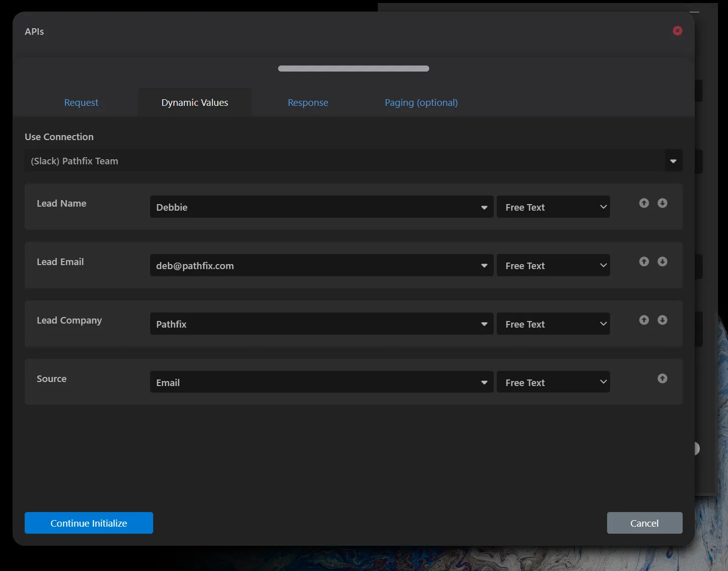Click the Lead Name label
This screenshot has height=571, width=728.
(61, 203)
